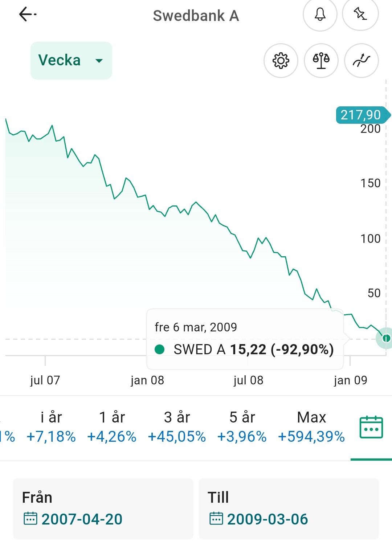Tap calendar icon in Från field
The width and height of the screenshot is (392, 547).
pyautogui.click(x=30, y=519)
